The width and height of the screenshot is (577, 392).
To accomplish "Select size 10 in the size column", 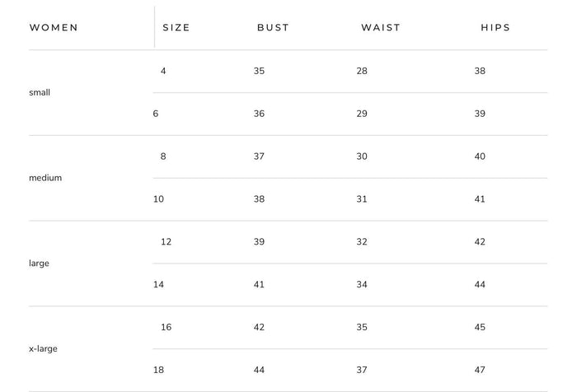I will click(x=158, y=199).
